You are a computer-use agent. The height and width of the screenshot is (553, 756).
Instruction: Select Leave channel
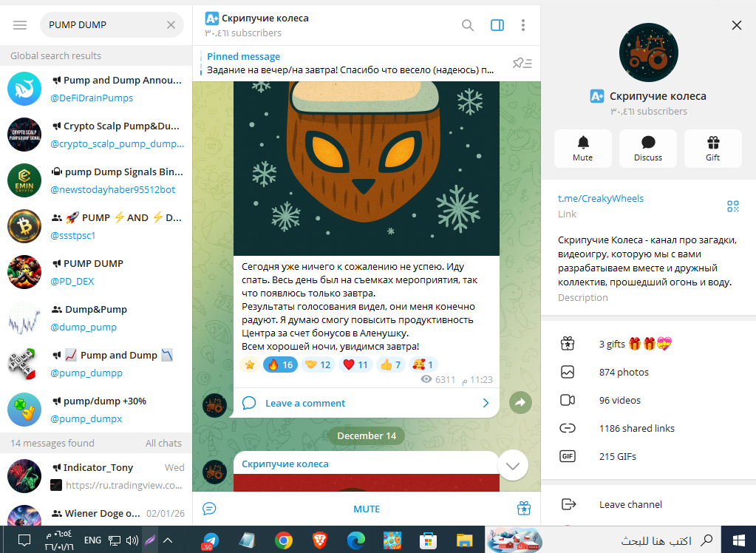[649, 504]
